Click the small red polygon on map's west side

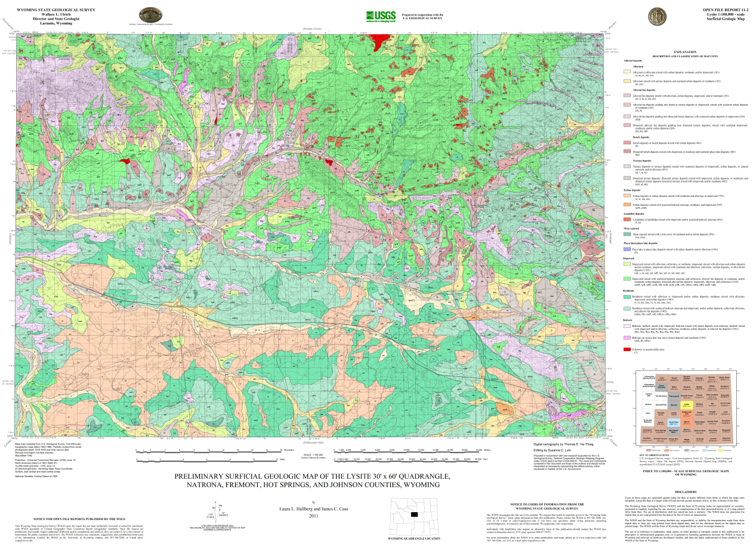[125, 161]
